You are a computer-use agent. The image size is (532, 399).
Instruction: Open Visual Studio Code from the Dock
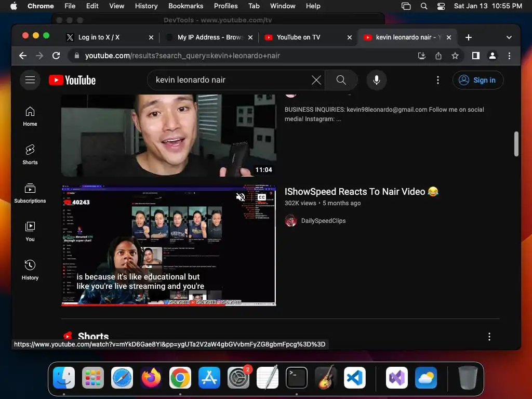(x=354, y=378)
